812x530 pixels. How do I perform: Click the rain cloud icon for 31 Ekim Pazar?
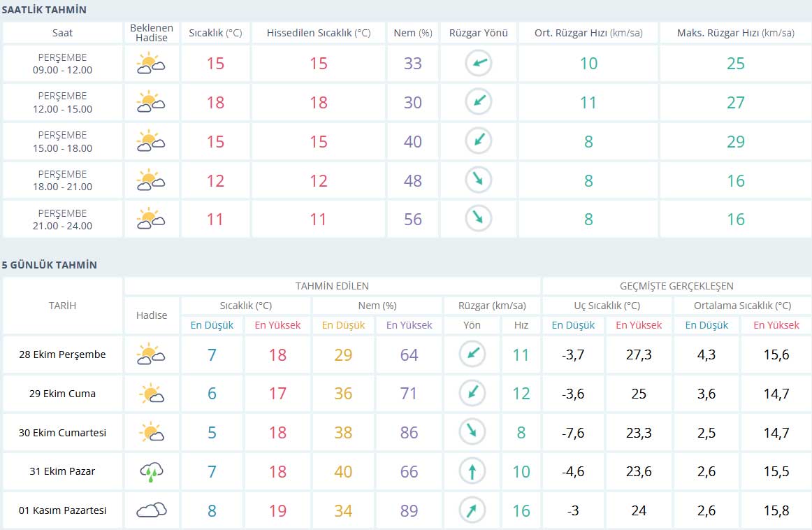[x=151, y=472]
